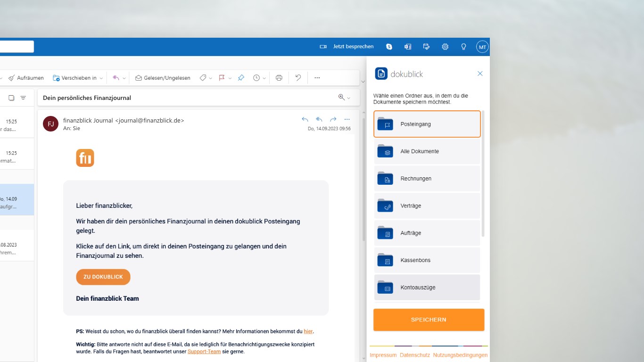Expand the snooze clock dropdown arrow
This screenshot has width=644, height=362.
point(264,78)
